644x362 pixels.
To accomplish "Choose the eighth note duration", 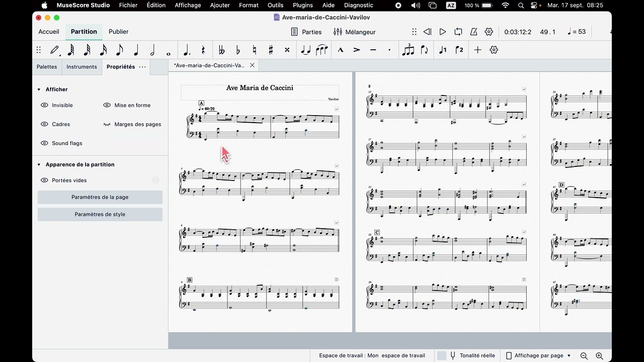I will (119, 50).
